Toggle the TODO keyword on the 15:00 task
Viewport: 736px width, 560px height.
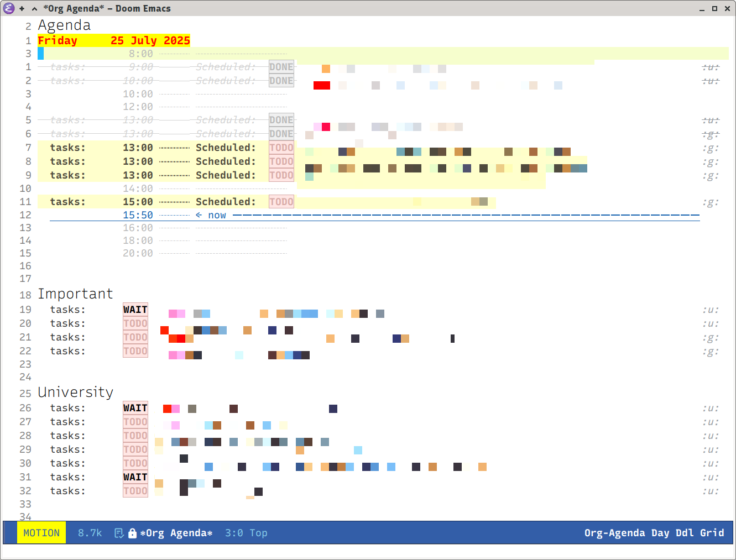(x=281, y=202)
